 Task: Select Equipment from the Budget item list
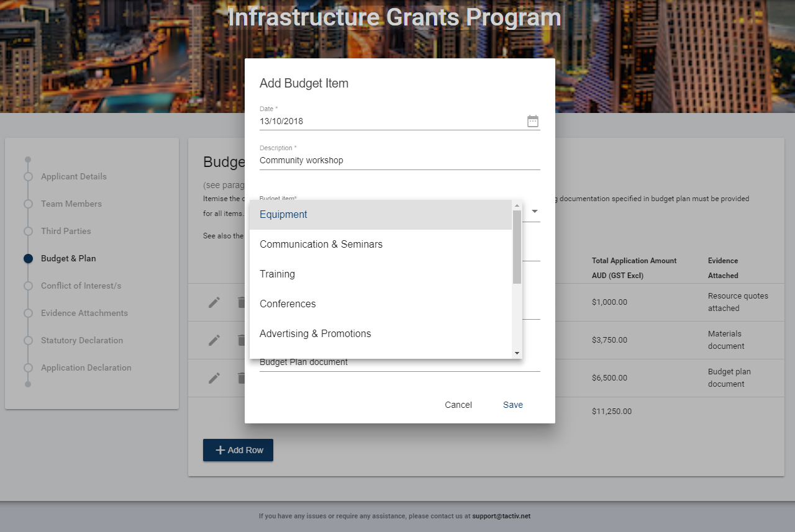point(283,214)
